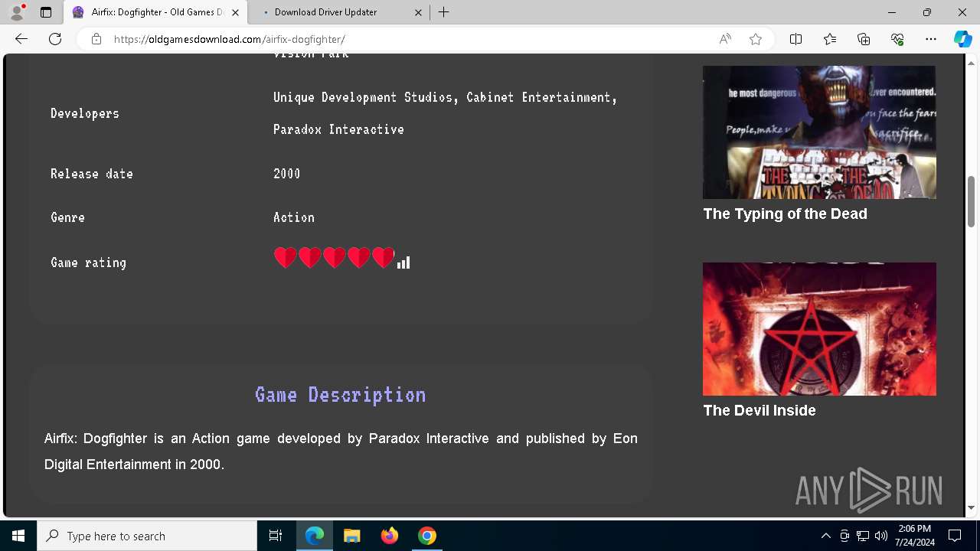Image resolution: width=980 pixels, height=551 pixels.
Task: Refresh the current page
Action: [55, 39]
